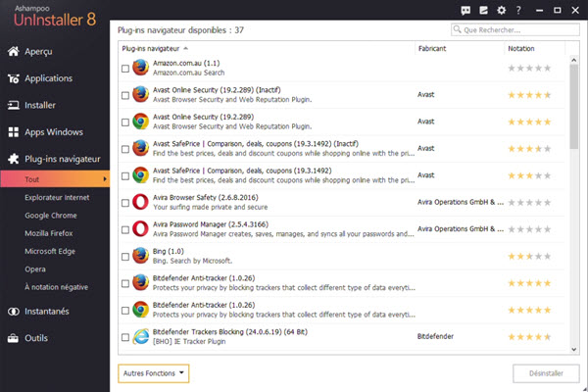
Task: Filter by Explorateur Internet
Action: (x=57, y=197)
